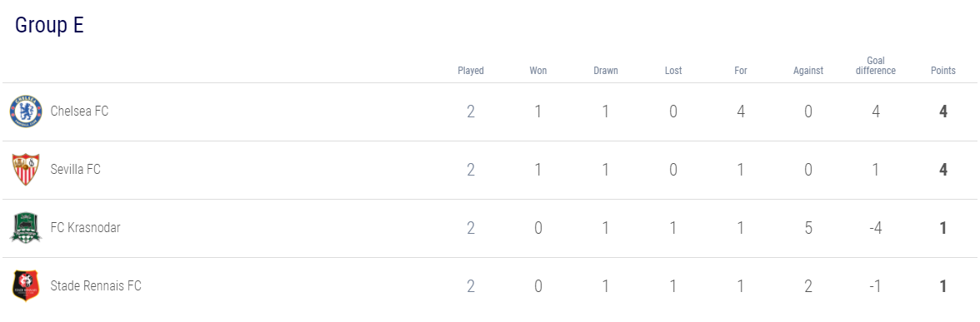Image resolution: width=980 pixels, height=322 pixels.
Task: Open the Sevilla FC team link
Action: coord(76,170)
